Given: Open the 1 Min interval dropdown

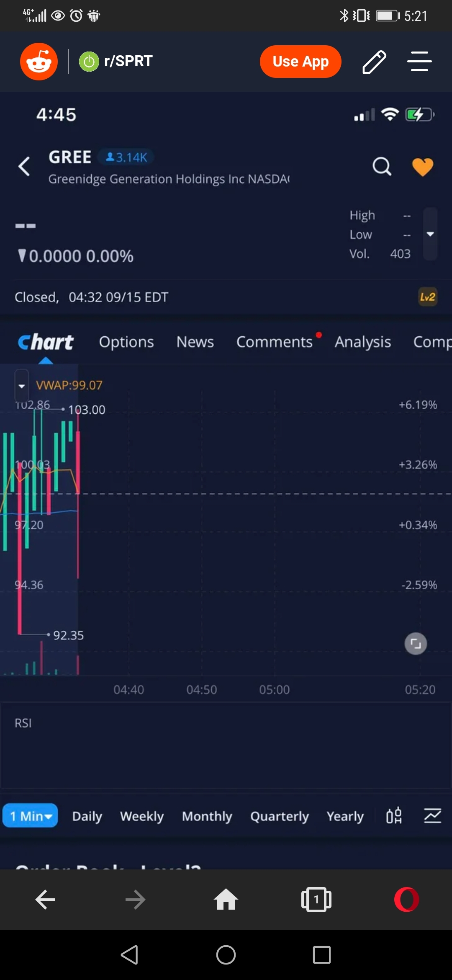Looking at the screenshot, I should click(30, 816).
